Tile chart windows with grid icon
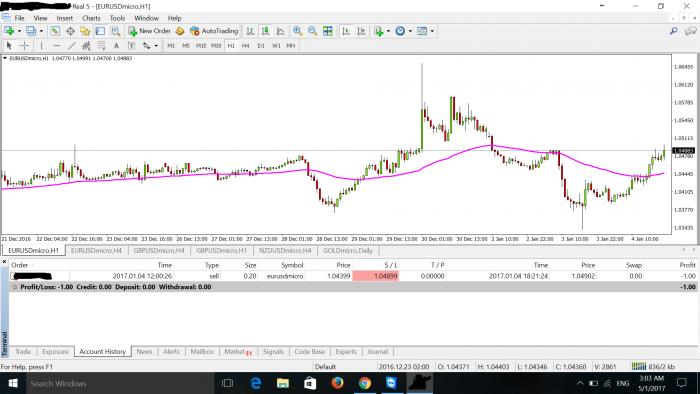 click(328, 31)
